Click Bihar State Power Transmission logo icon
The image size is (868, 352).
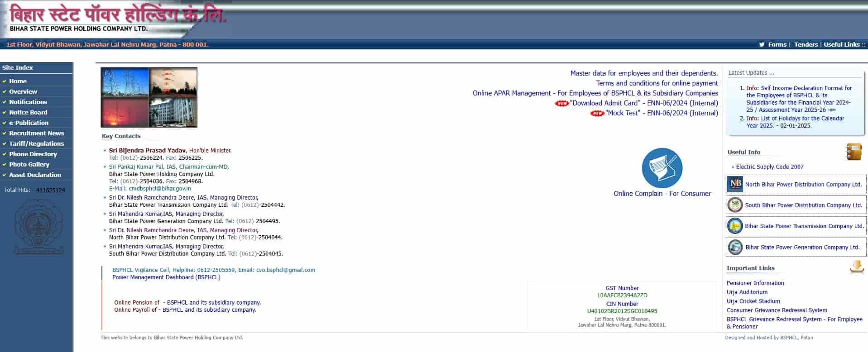735,226
